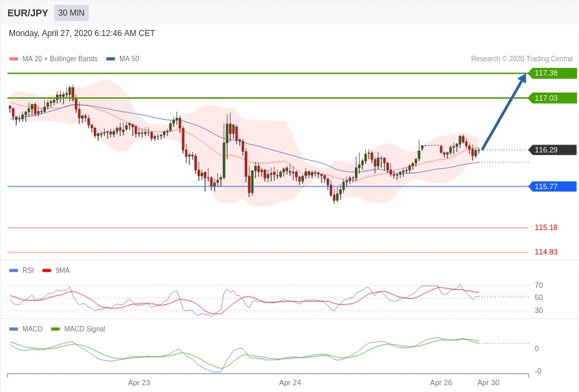The image size is (579, 392).
Task: Click the MACD -0 axis value
Action: point(537,372)
